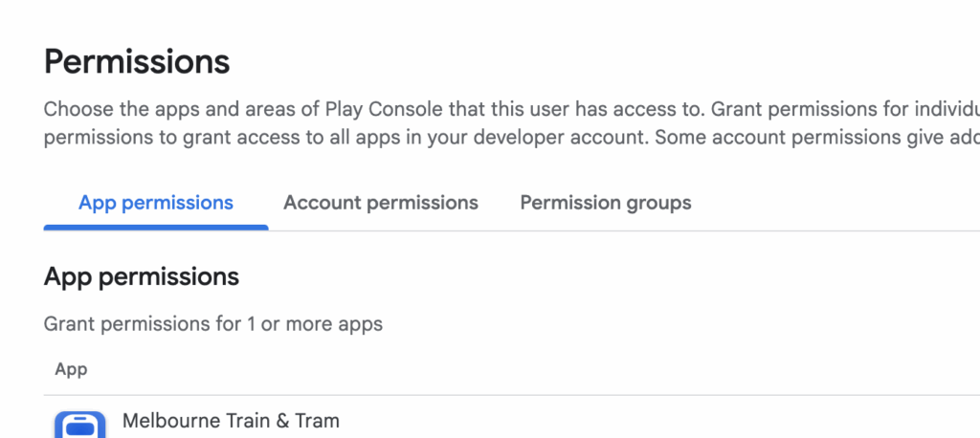Click the word 'Melbourne' in the app name
Screen dimensions: 980x438
point(165,421)
